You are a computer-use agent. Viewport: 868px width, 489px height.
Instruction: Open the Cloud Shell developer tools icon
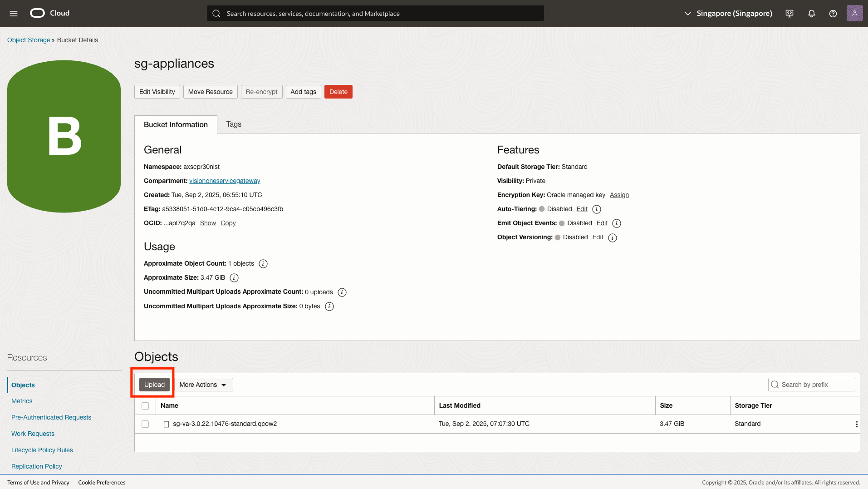[790, 14]
